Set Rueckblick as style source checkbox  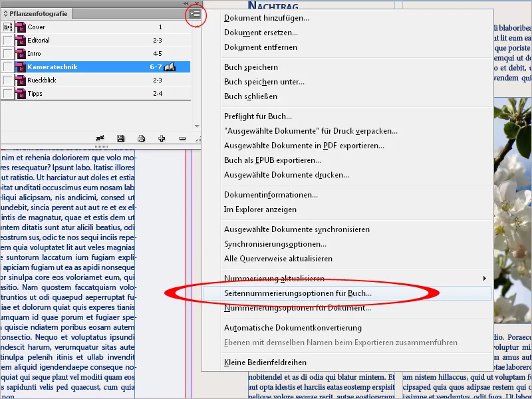click(7, 80)
